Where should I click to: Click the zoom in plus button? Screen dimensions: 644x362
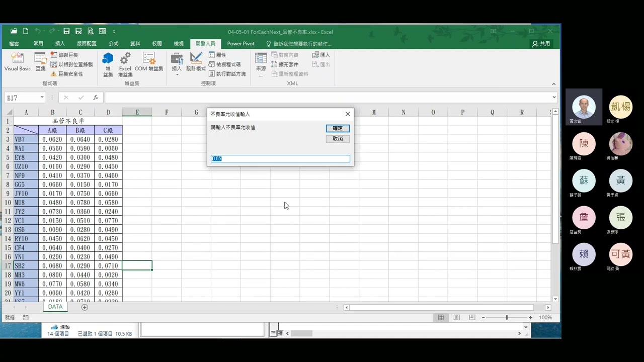pyautogui.click(x=530, y=317)
